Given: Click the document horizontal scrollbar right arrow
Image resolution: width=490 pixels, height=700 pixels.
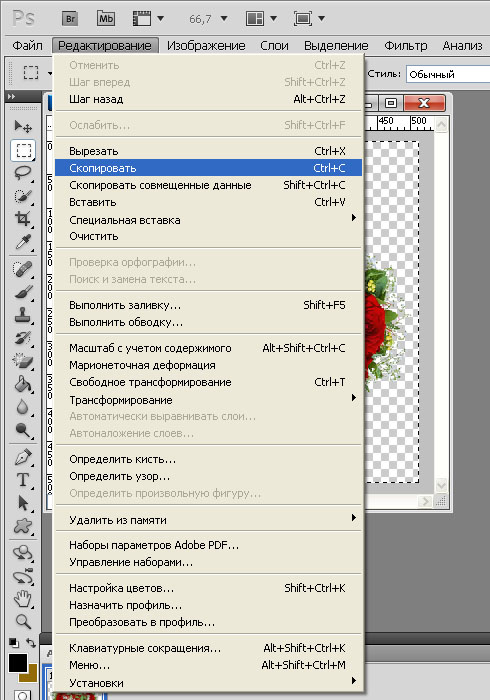Looking at the screenshot, I should click(426, 501).
